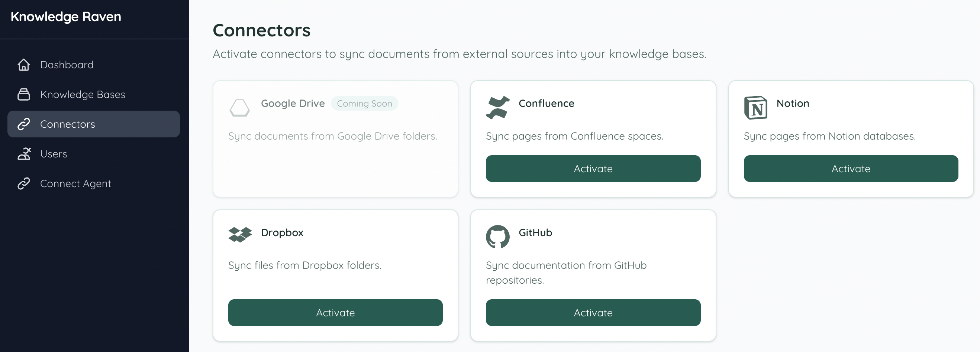Click the Coming Soon badge on Google Drive
Screen dimensions: 980x352
364,103
